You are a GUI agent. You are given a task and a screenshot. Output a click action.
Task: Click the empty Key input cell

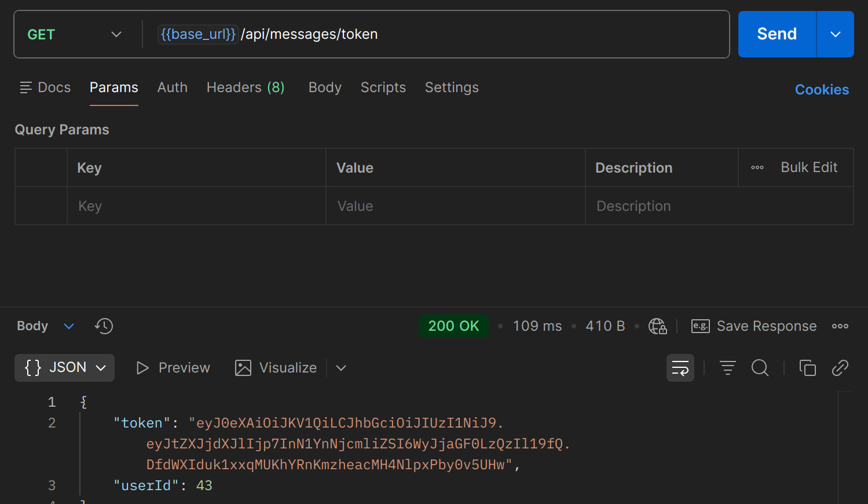point(197,206)
